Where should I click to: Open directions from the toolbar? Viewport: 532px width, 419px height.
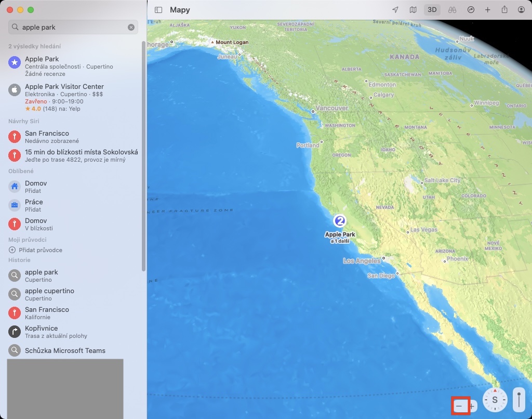[471, 10]
